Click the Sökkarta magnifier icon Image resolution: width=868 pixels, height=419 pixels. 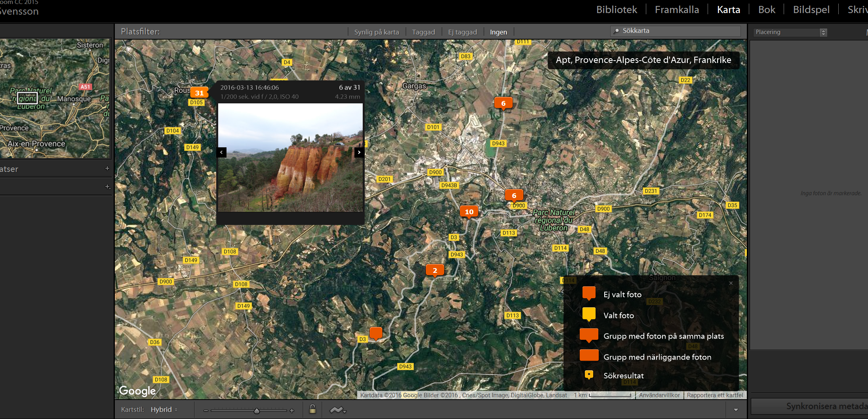pos(616,31)
